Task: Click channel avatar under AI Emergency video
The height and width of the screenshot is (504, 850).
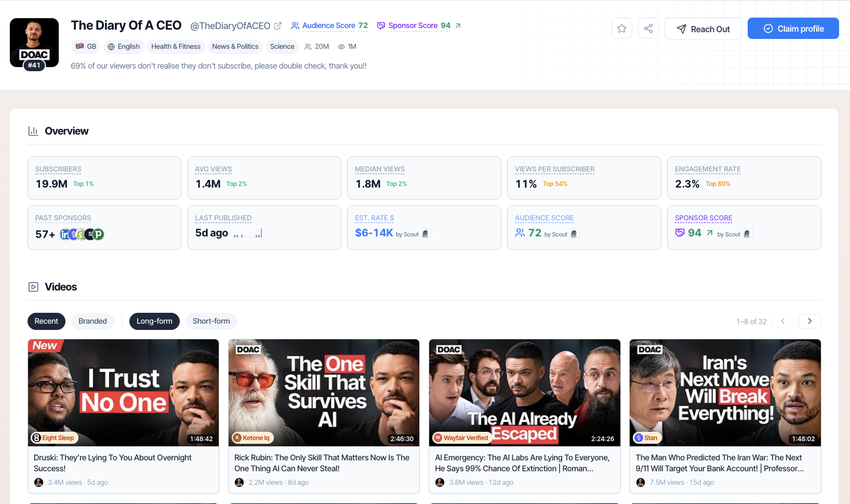Action: tap(440, 482)
